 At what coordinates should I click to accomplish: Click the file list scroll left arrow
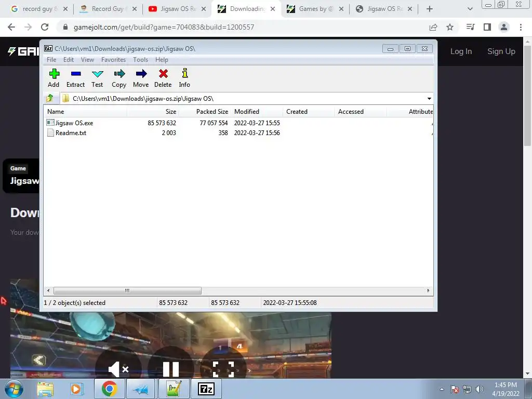point(48,291)
